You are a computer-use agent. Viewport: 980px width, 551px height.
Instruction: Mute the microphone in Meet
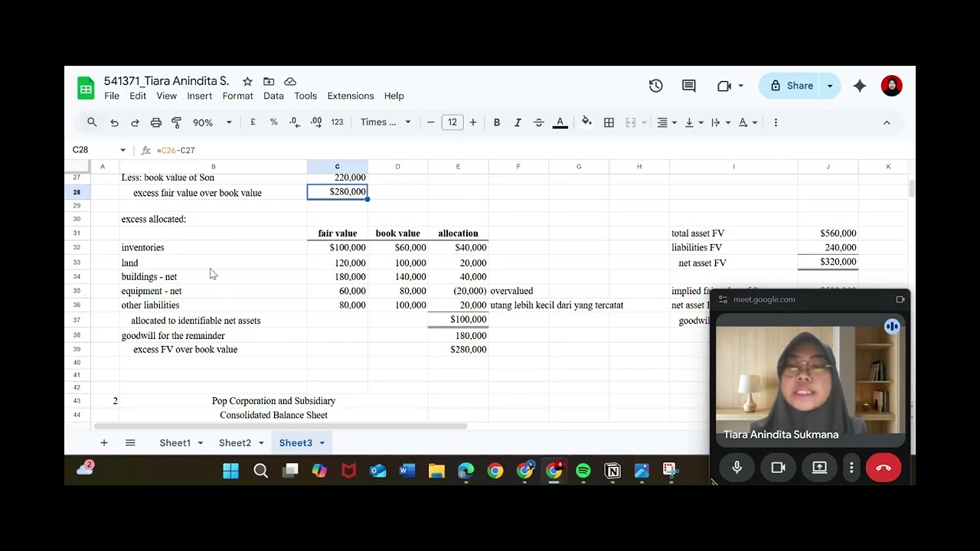(x=737, y=468)
